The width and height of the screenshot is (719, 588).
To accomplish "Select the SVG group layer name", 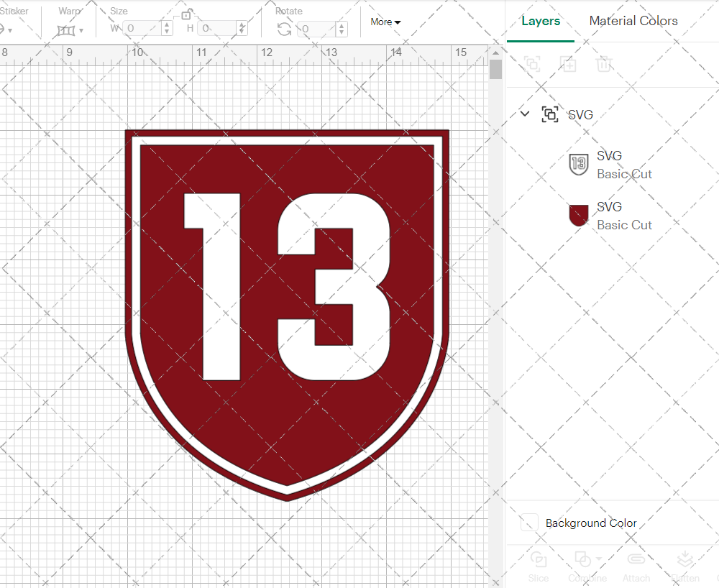I will (x=580, y=114).
